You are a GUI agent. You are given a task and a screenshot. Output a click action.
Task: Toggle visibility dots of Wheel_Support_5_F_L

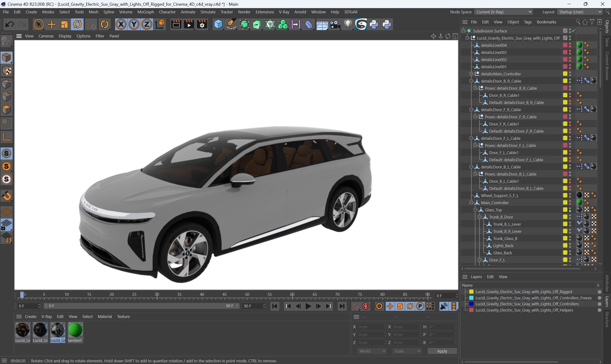pos(570,196)
